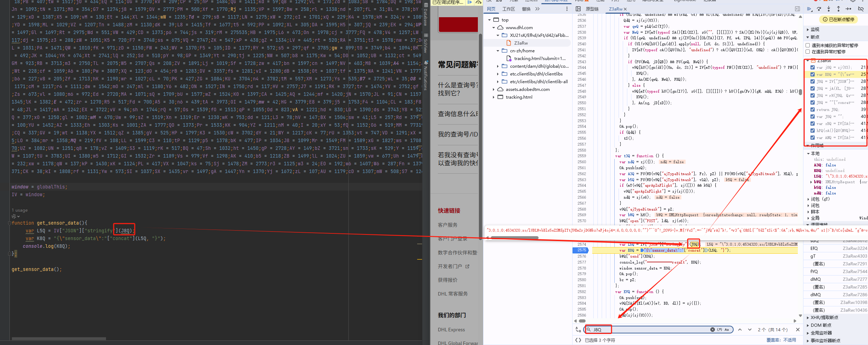The height and width of the screenshot is (345, 868).
Task: Step into next function call
Action: [829, 9]
